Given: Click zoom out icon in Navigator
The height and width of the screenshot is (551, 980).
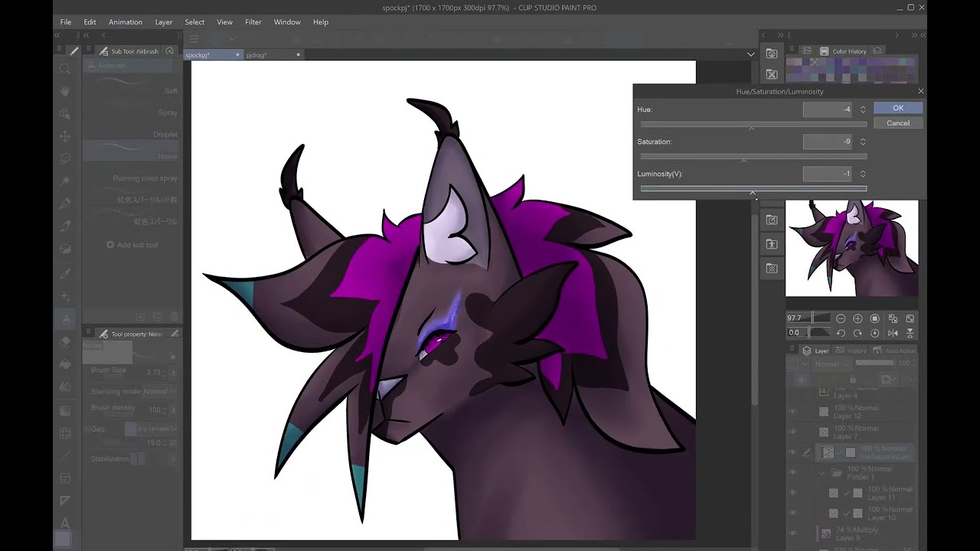Looking at the screenshot, I should tap(841, 318).
